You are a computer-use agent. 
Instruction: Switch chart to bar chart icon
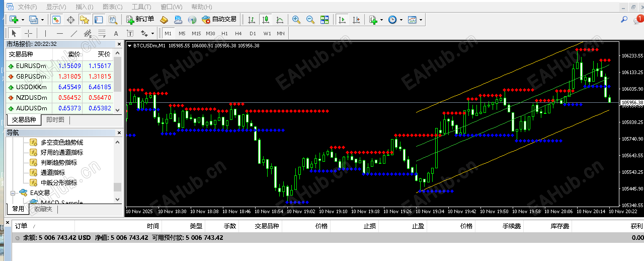(x=251, y=20)
